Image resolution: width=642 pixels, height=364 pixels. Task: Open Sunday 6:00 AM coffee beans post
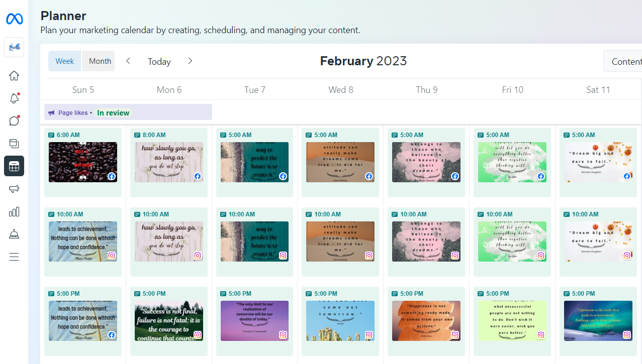83,162
